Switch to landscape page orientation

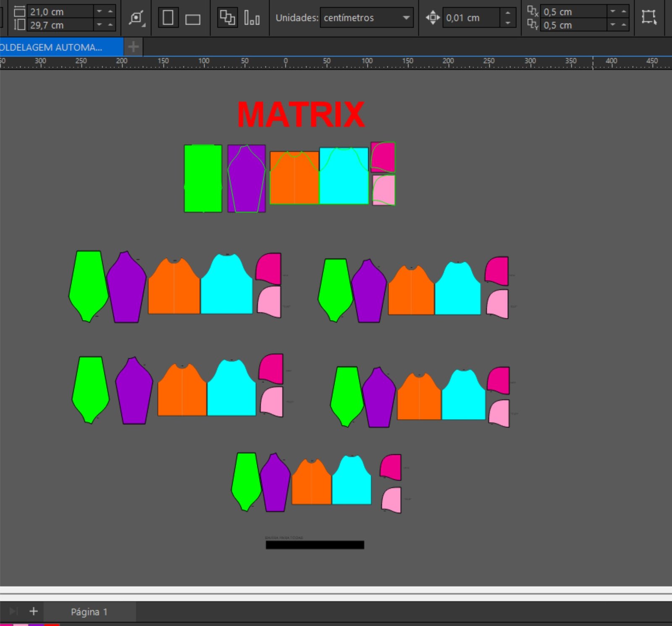pos(193,19)
